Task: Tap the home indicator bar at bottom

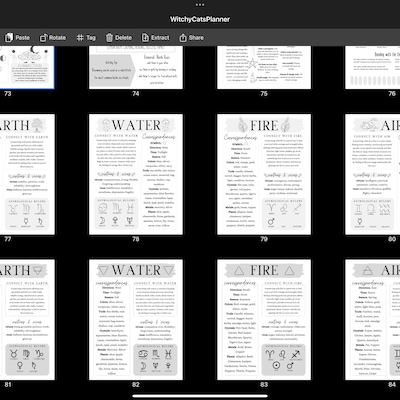Action: click(x=200, y=396)
